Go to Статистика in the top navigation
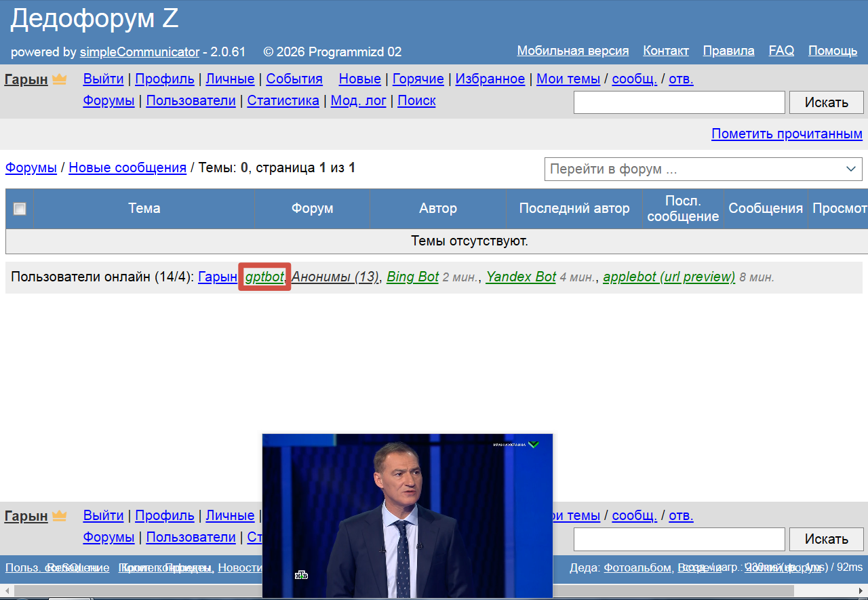The image size is (868, 600). 283,100
